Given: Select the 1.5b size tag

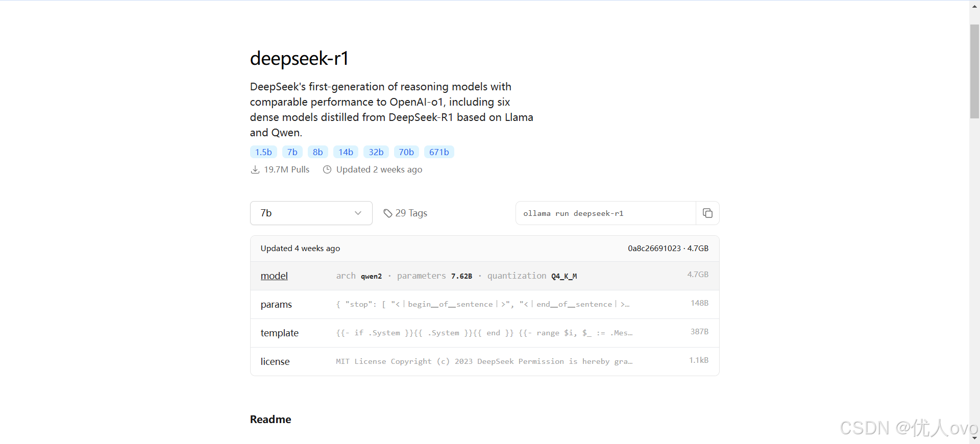Looking at the screenshot, I should [263, 152].
